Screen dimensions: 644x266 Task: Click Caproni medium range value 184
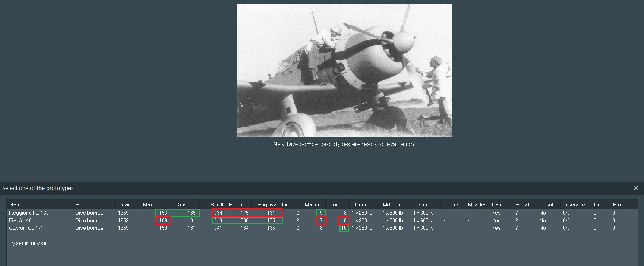pos(244,228)
